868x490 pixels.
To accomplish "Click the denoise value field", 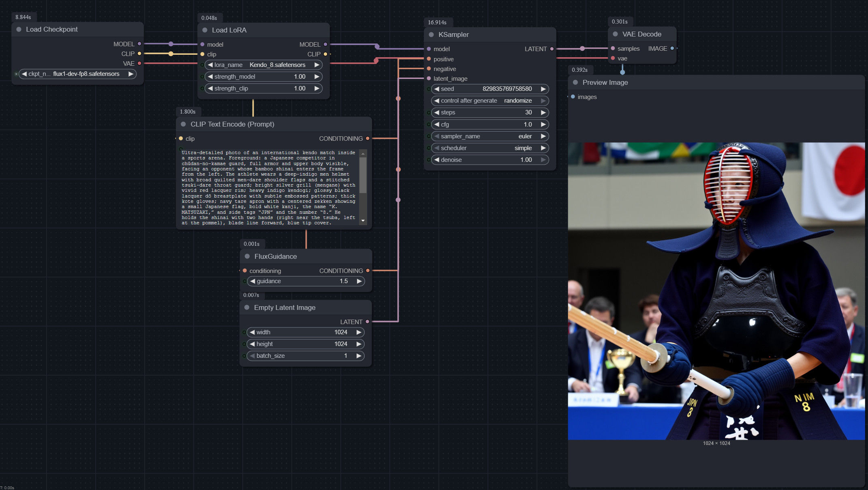I will (490, 160).
